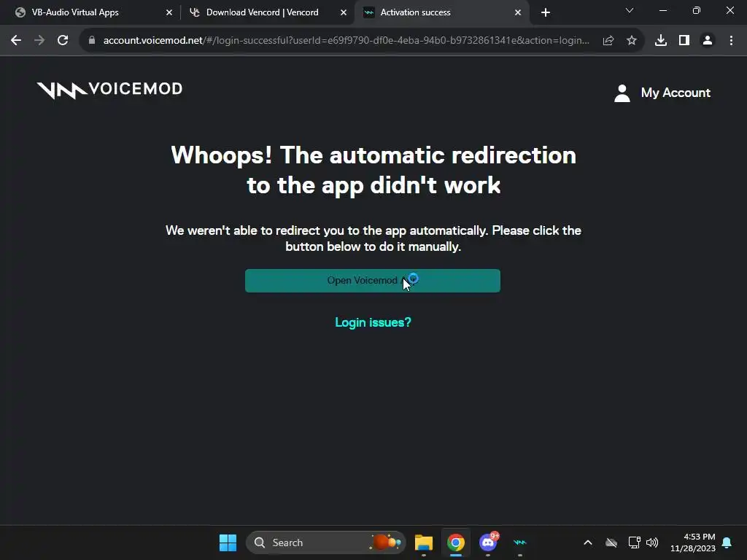747x560 pixels.
Task: Minimize the Chrome window
Action: [x=662, y=10]
